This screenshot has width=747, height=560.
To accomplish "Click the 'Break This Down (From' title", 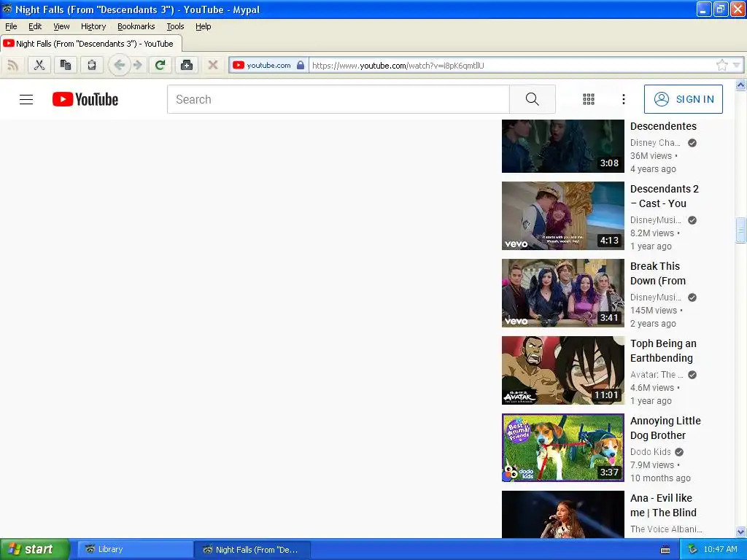I will click(x=658, y=273).
